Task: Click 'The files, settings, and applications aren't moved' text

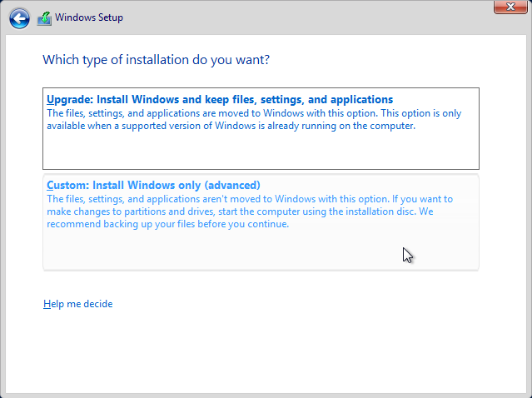Action: 160,199
